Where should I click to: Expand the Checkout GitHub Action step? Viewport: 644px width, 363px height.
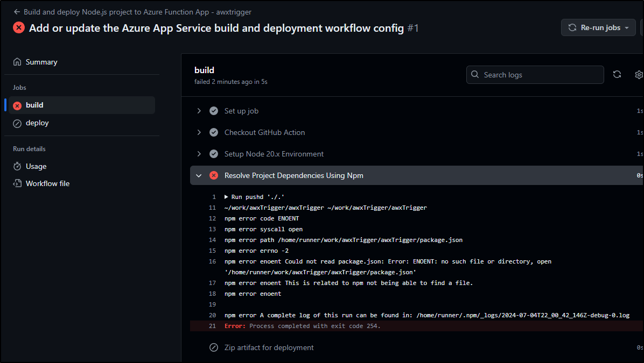[199, 132]
